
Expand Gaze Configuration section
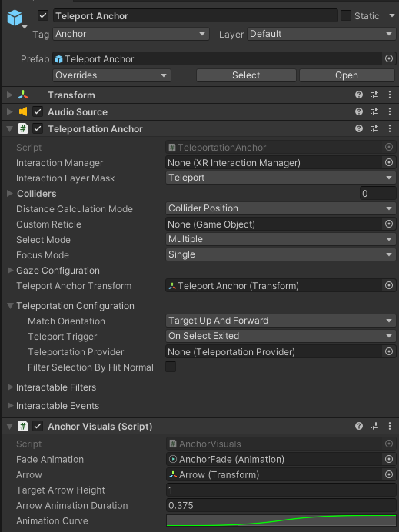pyautogui.click(x=10, y=270)
